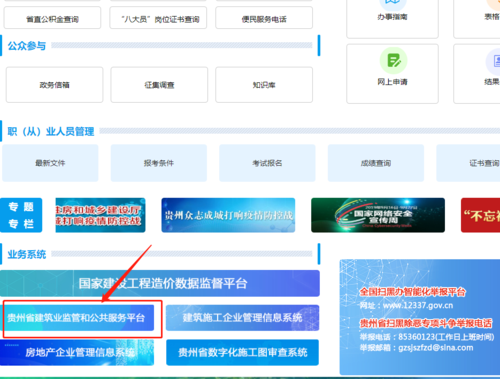Open 省直公积金查询 button
Viewport: 500px width, 379px height.
52,19
